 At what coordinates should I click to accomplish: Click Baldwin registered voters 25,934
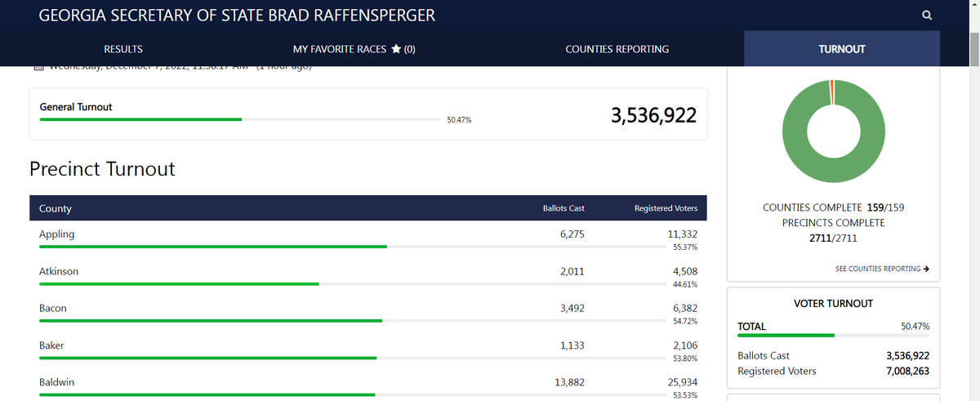tap(682, 383)
